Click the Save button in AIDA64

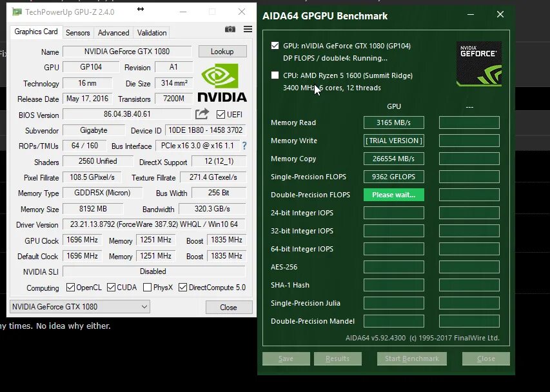coord(286,358)
